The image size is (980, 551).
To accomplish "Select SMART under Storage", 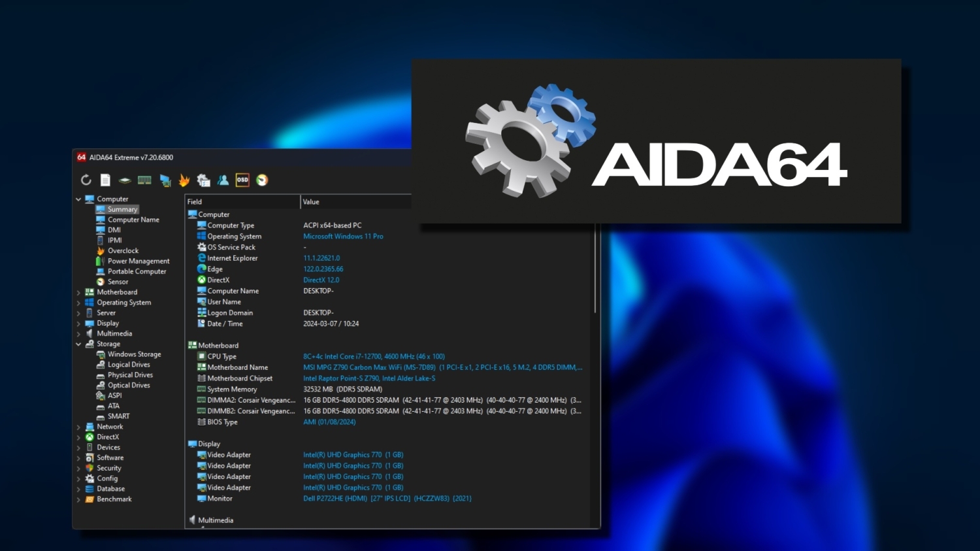I will click(x=118, y=416).
